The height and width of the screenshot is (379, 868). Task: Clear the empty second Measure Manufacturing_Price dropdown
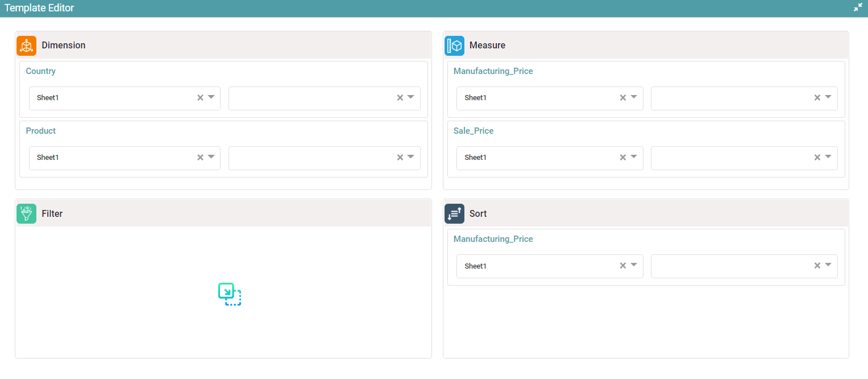[x=817, y=98]
